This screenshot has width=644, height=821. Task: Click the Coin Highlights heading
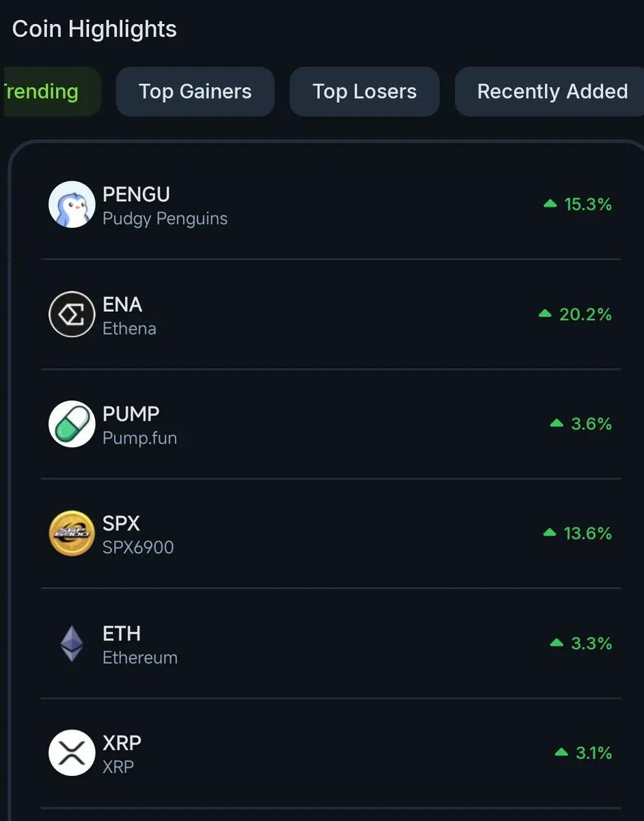pos(94,29)
